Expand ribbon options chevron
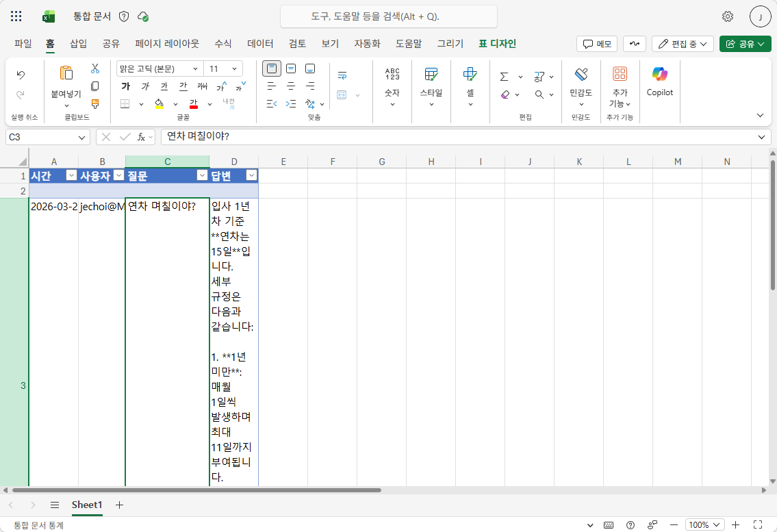 pyautogui.click(x=760, y=115)
